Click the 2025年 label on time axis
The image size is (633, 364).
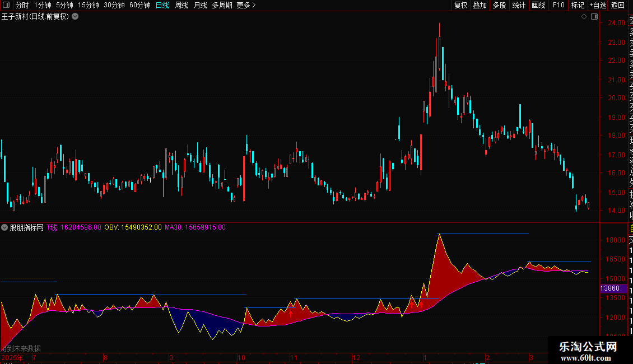(x=12, y=357)
